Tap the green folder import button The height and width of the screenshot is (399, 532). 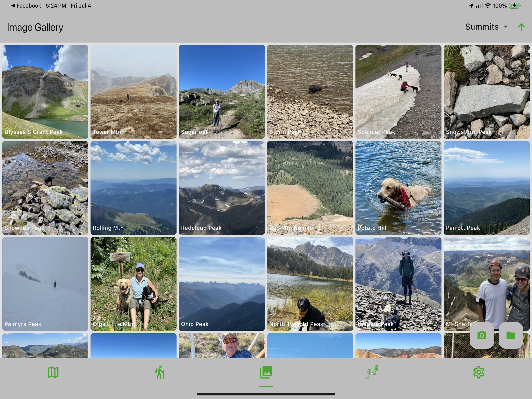(x=511, y=335)
